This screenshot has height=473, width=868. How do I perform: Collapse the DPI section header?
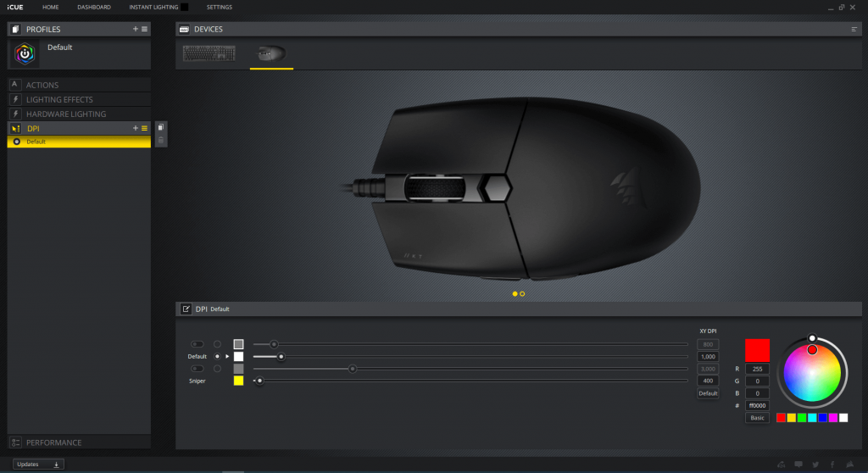tap(79, 128)
